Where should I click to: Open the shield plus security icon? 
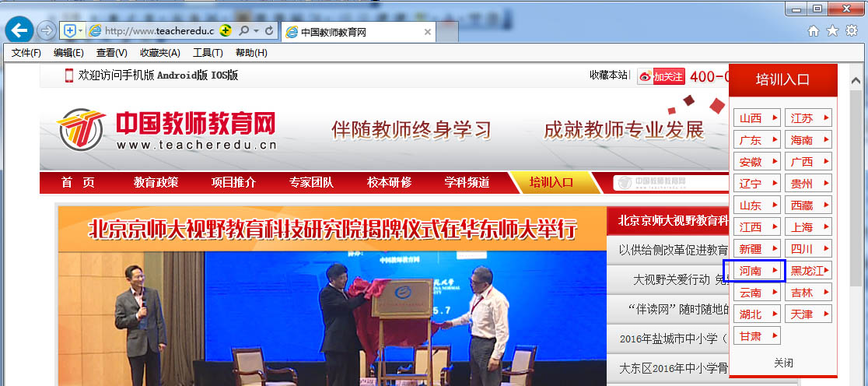point(70,31)
